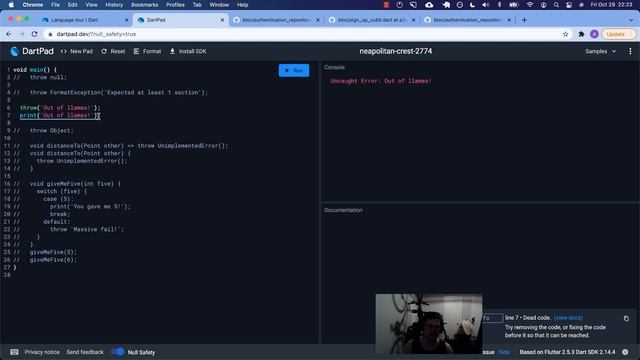Screen dimensions: 640x360
Task: Switch to the Language tour Dart tab
Action: coord(84,20)
